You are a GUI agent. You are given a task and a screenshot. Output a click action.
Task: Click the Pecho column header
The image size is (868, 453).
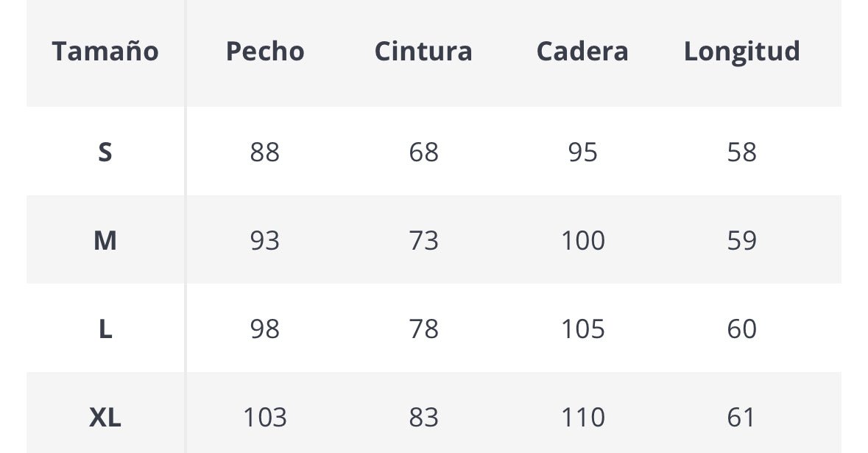pos(265,52)
